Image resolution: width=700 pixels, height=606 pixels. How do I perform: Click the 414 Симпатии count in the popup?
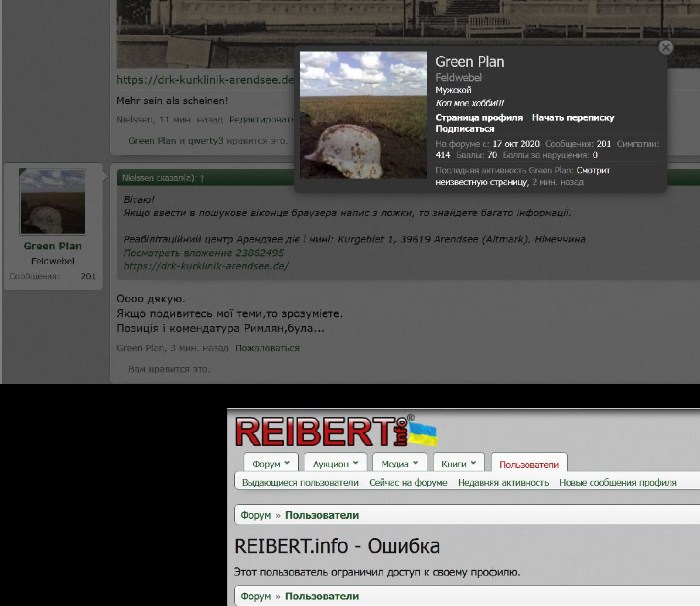(443, 155)
